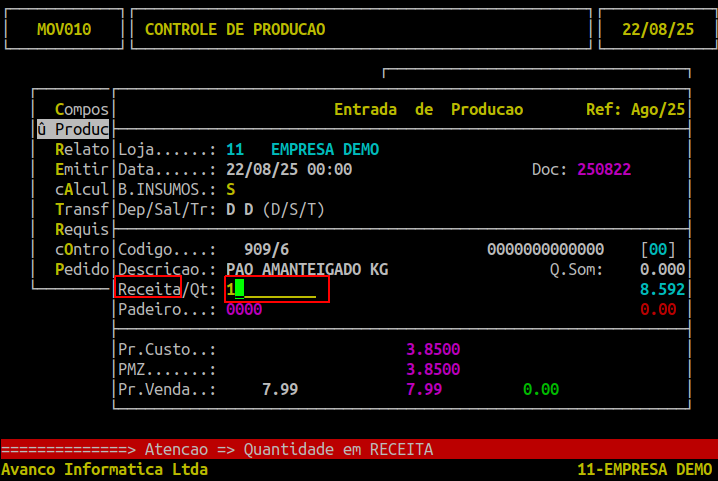718x481 pixels.
Task: Click the Receita/Qt input field
Action: point(277,290)
